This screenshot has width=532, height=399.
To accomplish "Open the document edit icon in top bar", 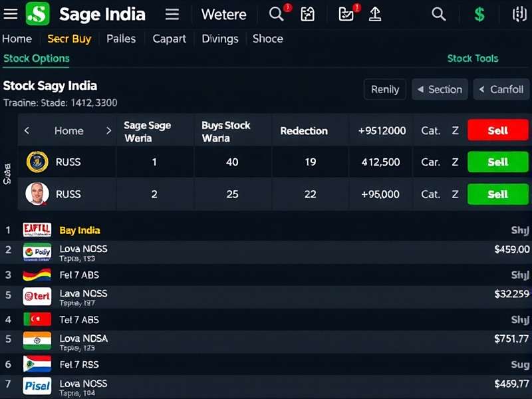I will click(307, 14).
